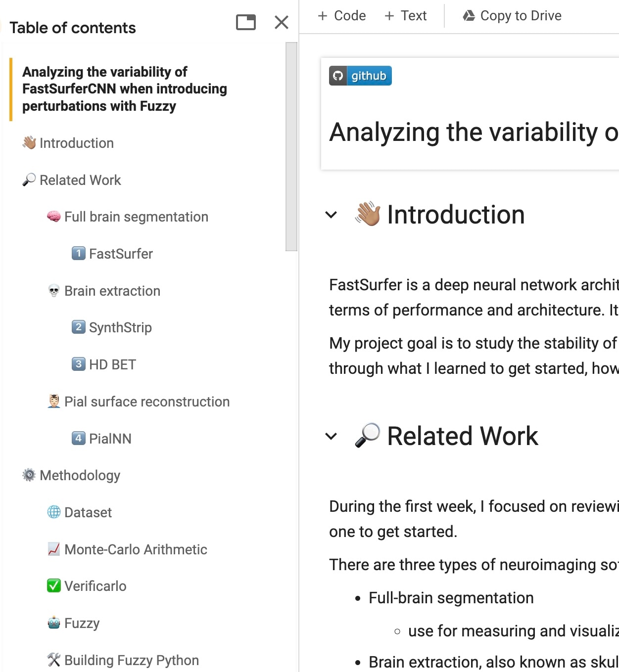619x672 pixels.
Task: Open the FastSurfer contents entry
Action: tap(121, 254)
